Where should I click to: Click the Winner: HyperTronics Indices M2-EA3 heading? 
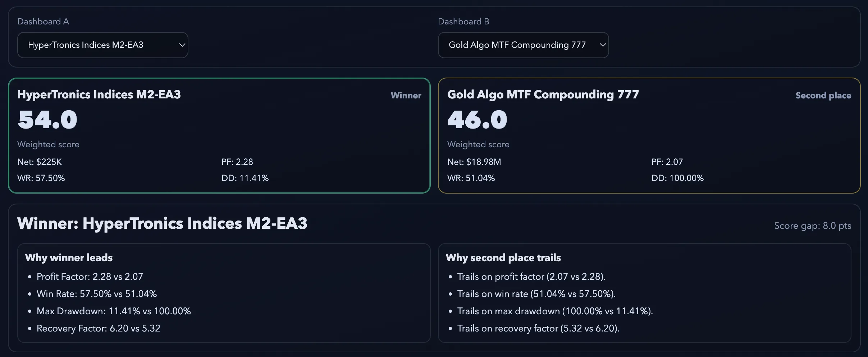163,223
